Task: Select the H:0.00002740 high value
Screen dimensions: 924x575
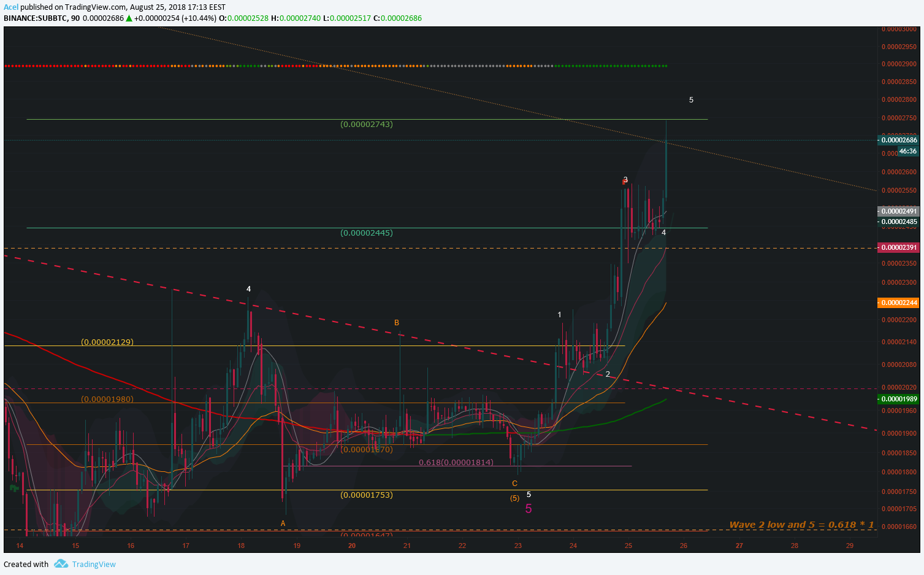Action: pos(296,18)
